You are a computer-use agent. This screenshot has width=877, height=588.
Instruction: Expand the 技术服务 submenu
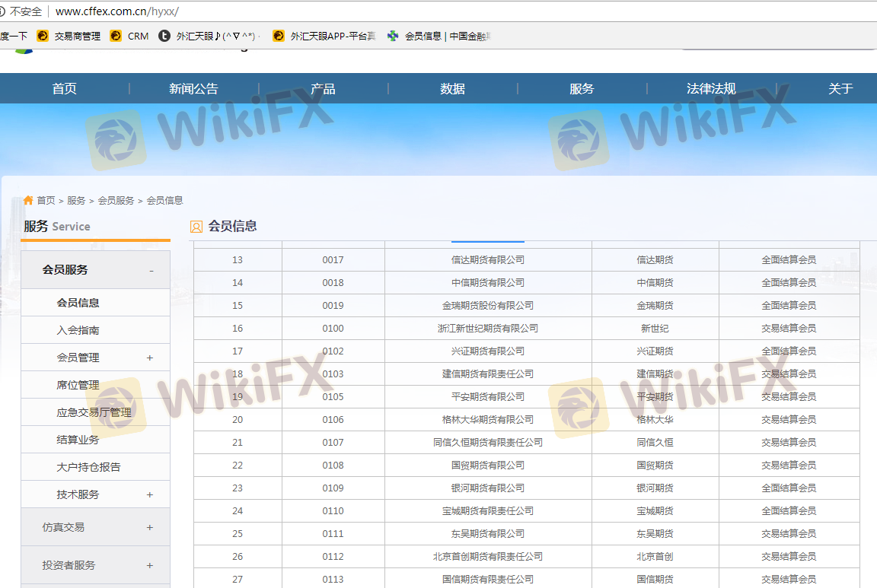pos(149,495)
